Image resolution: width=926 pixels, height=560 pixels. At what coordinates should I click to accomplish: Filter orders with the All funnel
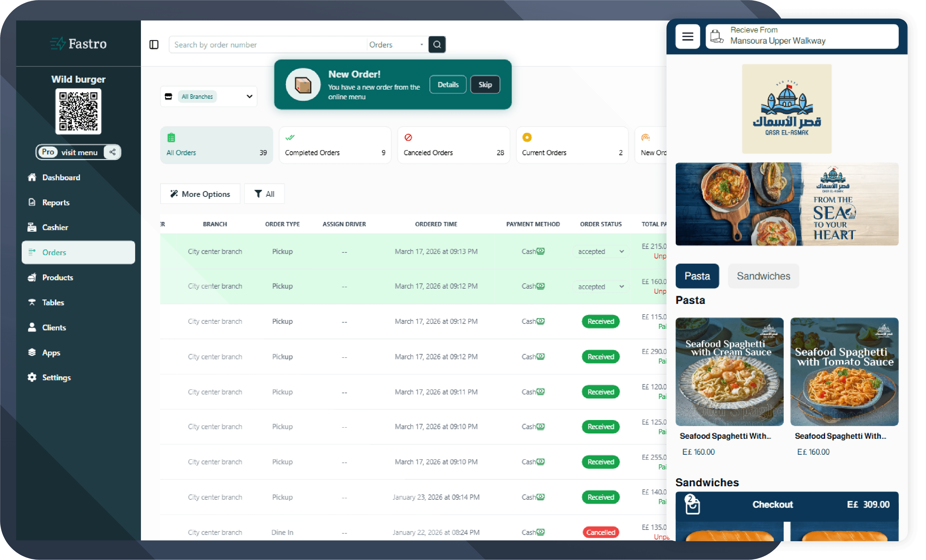tap(264, 194)
